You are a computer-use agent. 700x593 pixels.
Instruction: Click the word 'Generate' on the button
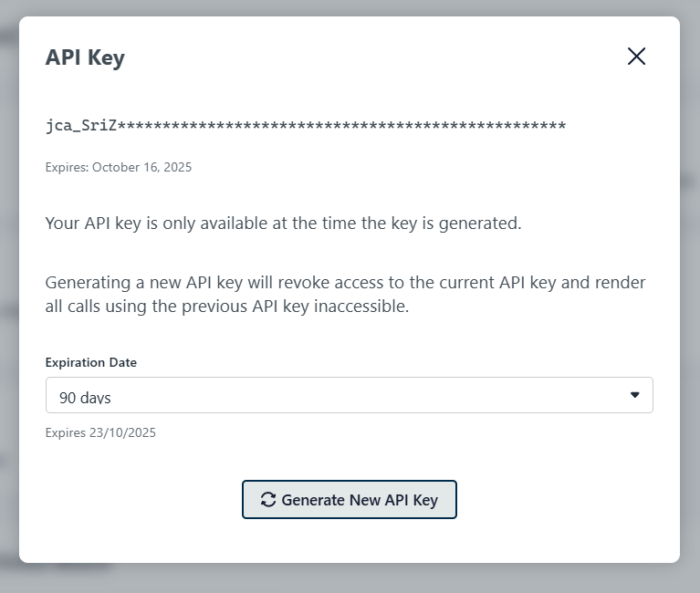312,500
